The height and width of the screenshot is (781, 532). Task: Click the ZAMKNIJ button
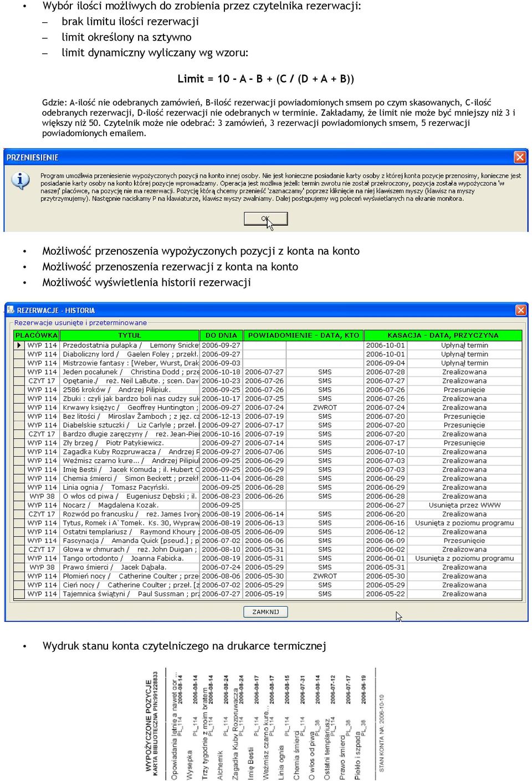click(265, 612)
